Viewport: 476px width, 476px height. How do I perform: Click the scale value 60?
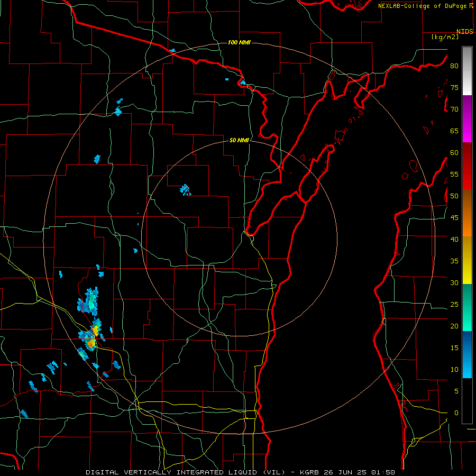tap(454, 153)
